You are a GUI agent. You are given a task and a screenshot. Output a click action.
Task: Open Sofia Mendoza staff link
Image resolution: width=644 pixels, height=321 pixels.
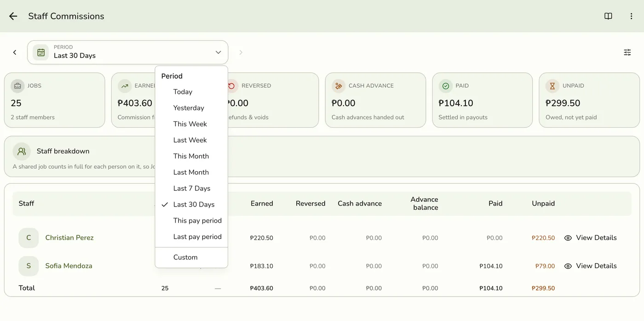(x=69, y=266)
